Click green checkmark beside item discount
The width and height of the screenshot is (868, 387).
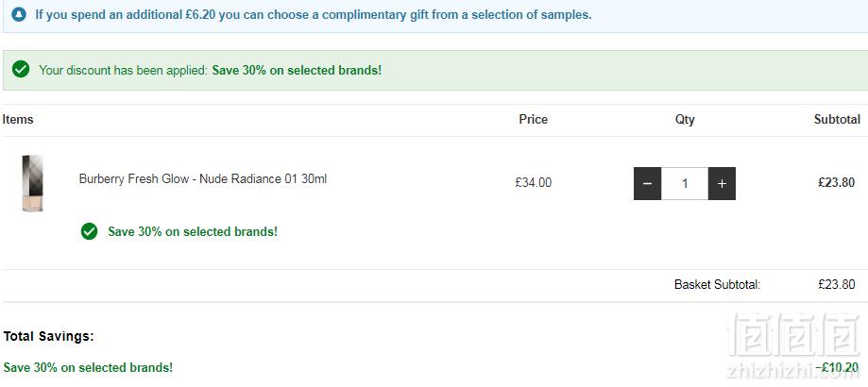(89, 231)
